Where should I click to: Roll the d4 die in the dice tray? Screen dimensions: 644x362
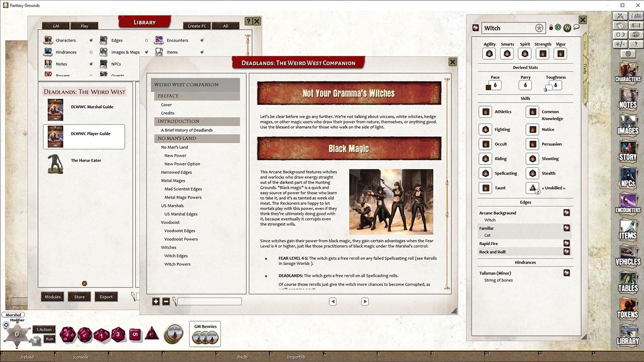152,334
